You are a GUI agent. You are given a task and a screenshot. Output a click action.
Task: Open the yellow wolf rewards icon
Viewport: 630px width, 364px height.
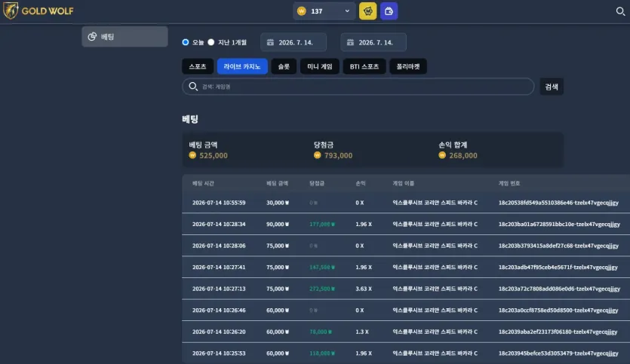(367, 11)
